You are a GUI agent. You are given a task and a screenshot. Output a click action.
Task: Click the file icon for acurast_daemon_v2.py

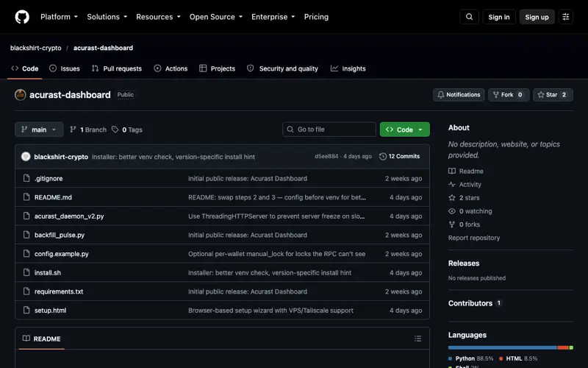pos(26,216)
